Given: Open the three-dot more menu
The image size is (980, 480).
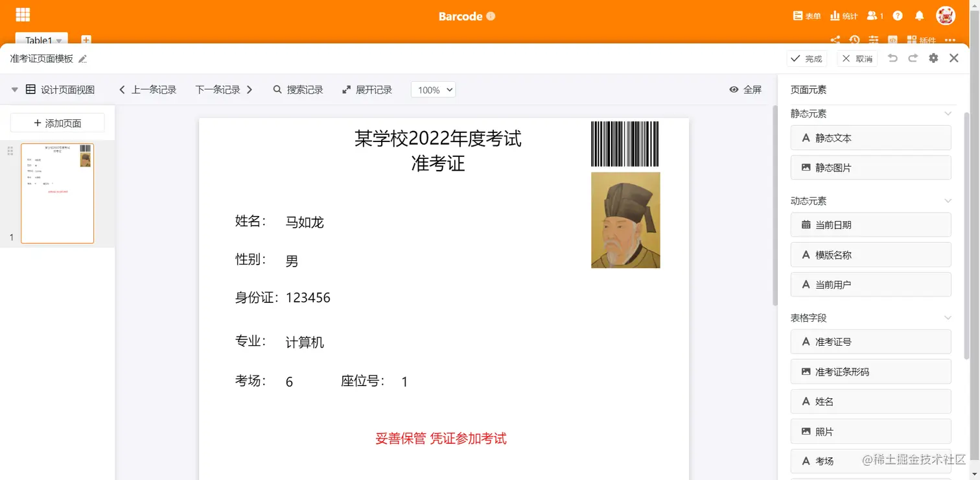Looking at the screenshot, I should point(951,40).
